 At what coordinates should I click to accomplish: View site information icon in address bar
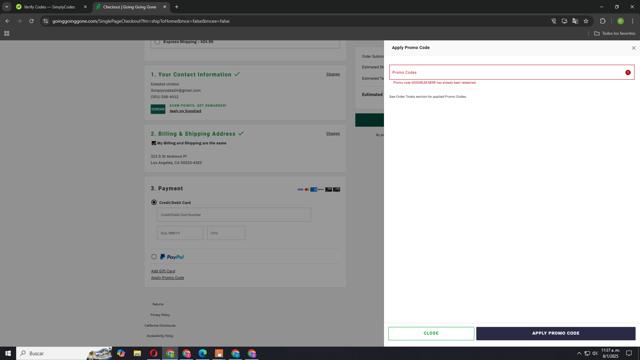point(45,21)
